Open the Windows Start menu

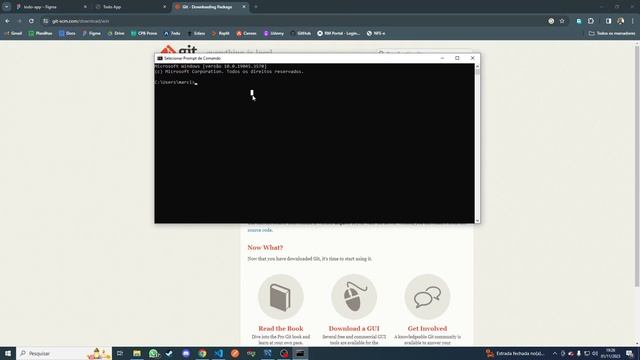coord(8,353)
